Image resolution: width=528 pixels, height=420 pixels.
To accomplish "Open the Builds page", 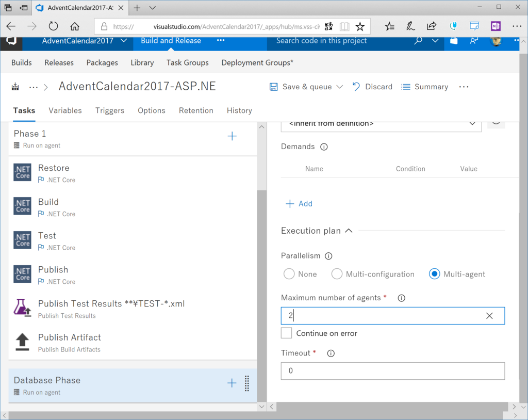I will click(22, 63).
